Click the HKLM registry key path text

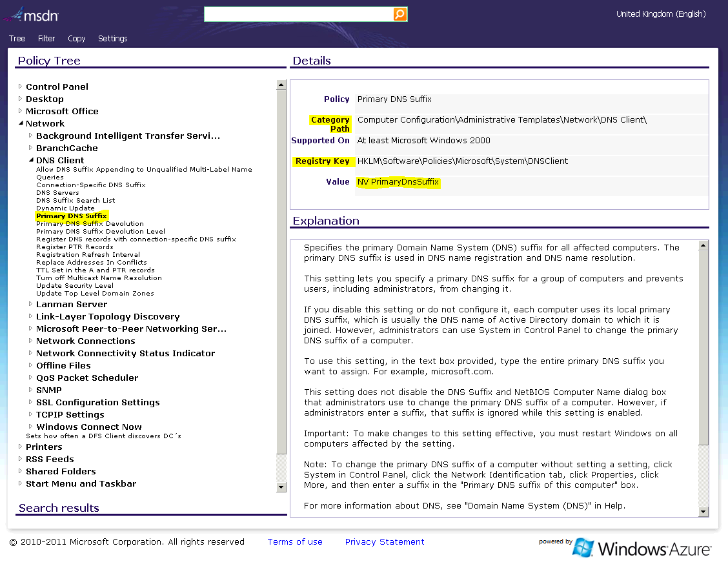[463, 161]
